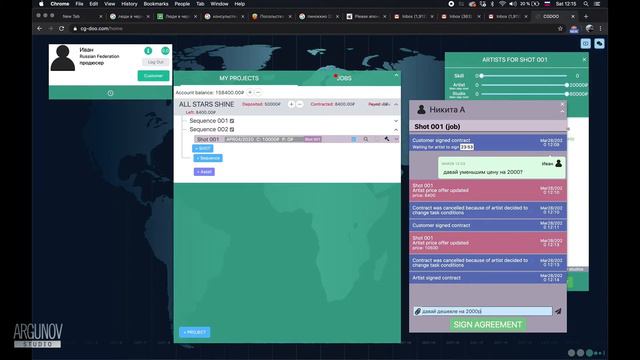Click the Skill slider handle
The image size is (640, 360).
(482, 76)
